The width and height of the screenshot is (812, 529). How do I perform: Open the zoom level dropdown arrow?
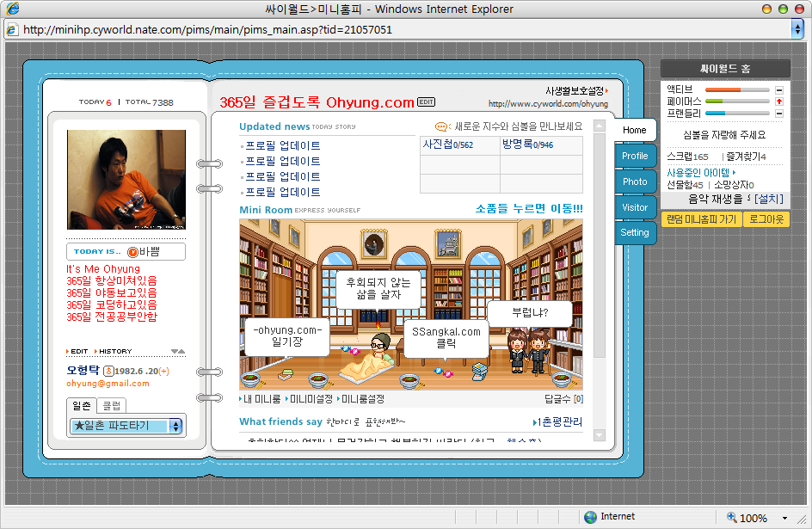(x=784, y=518)
